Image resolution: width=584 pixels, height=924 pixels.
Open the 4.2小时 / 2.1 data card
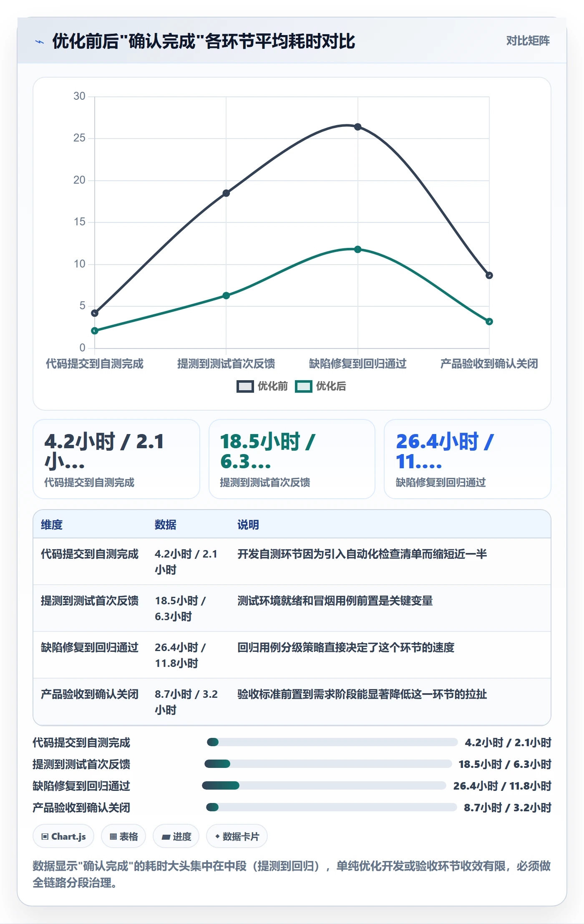click(x=116, y=459)
